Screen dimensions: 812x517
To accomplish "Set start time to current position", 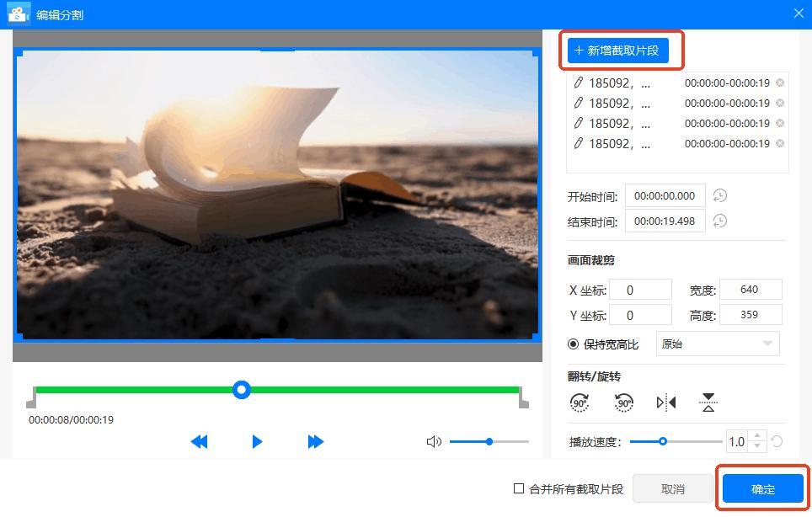I will pyautogui.click(x=719, y=196).
